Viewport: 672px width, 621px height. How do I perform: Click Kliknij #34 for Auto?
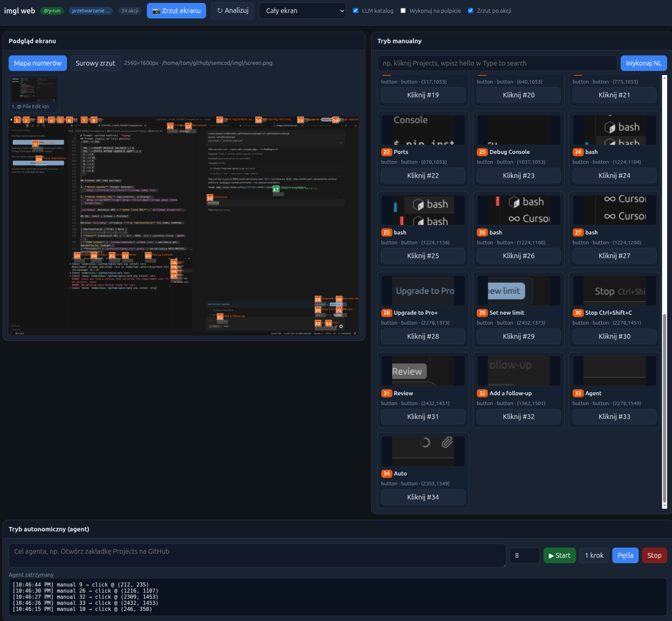(x=423, y=497)
